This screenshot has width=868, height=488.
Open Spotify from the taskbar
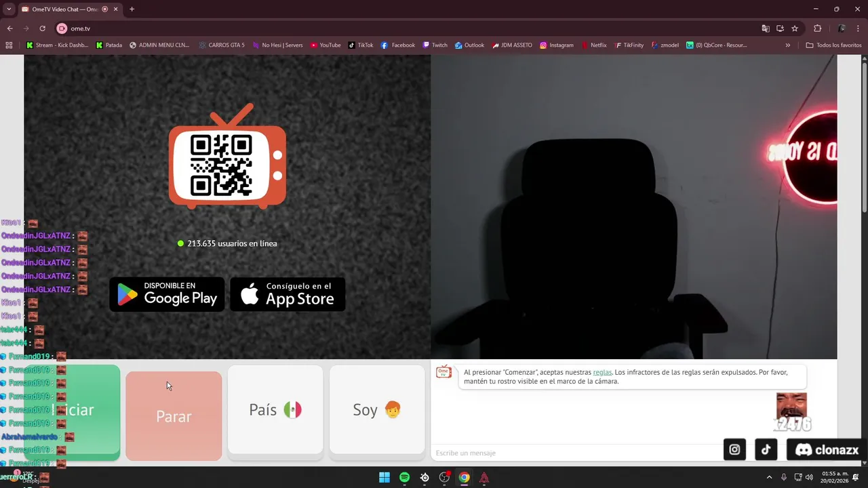404,477
